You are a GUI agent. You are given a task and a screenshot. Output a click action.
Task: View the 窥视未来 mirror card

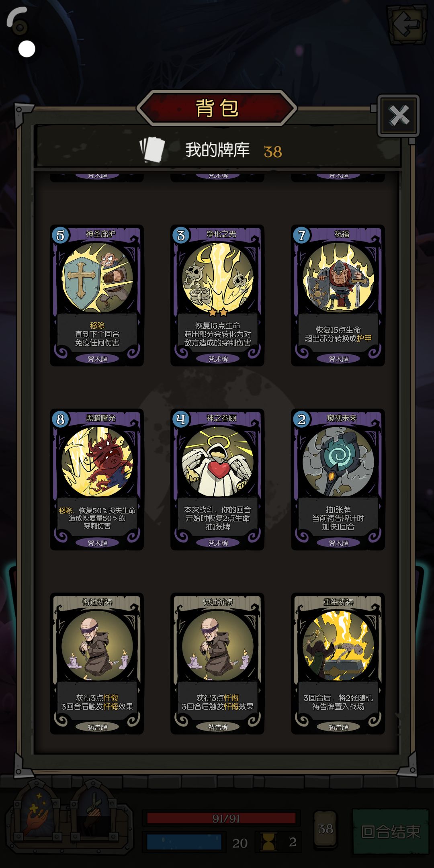338,479
